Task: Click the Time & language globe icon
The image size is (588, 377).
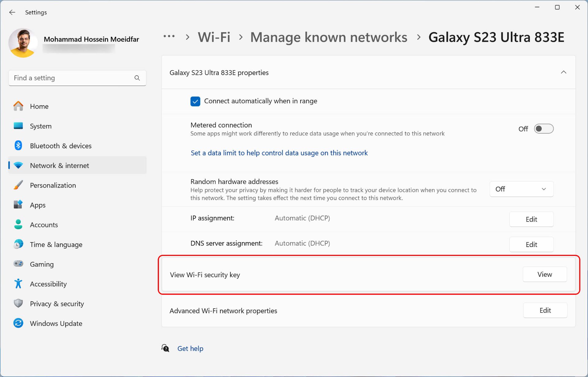Action: click(18, 244)
